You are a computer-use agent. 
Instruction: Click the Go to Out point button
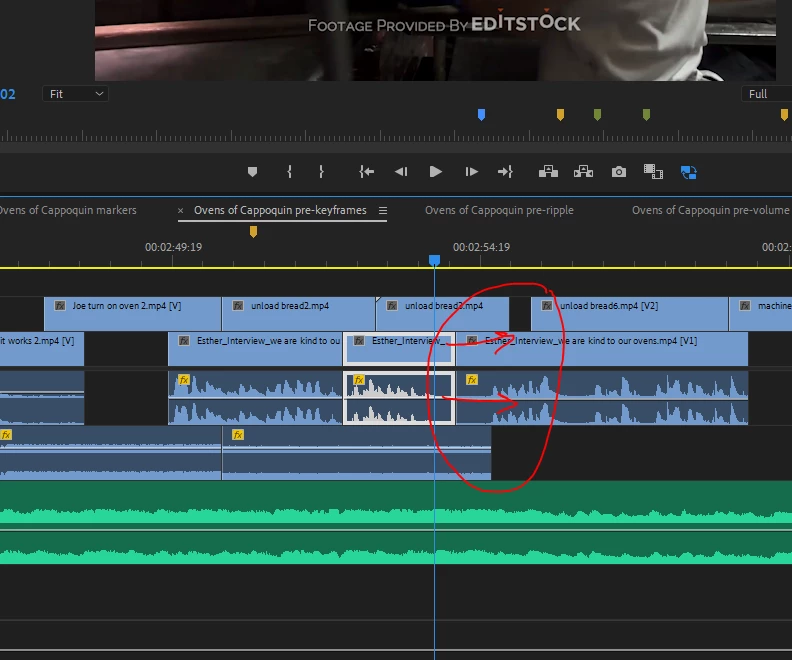(505, 172)
